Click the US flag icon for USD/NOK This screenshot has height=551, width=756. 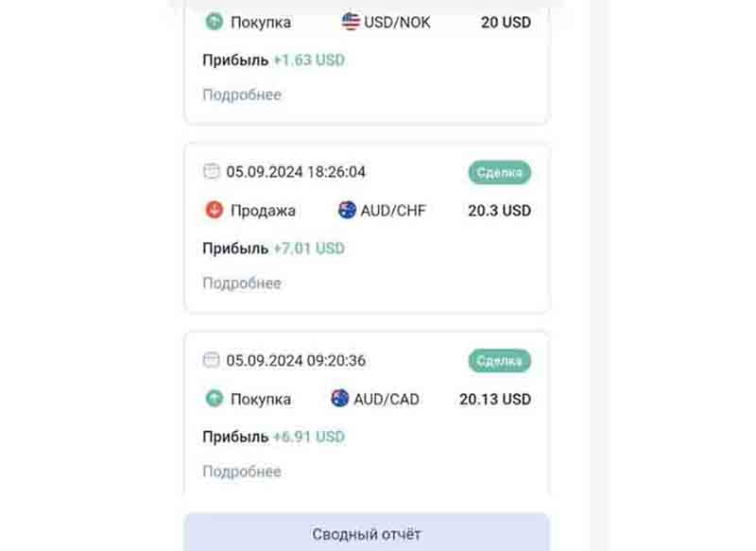coord(352,22)
